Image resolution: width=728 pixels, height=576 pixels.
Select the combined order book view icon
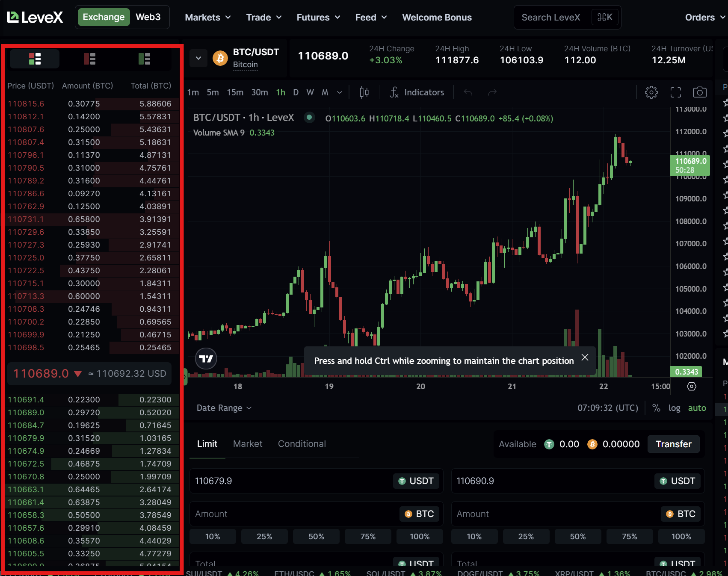coord(35,59)
